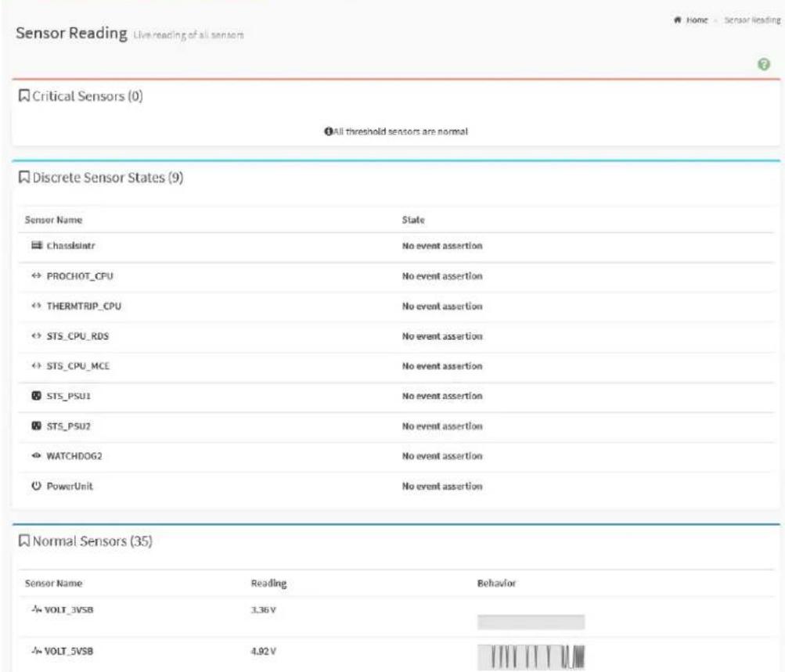Click the State column header

(x=413, y=220)
